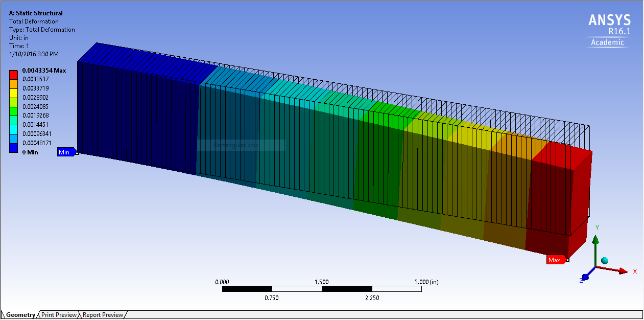Click the Total Deformation title text
Screen dimensions: 644x320
[34, 21]
